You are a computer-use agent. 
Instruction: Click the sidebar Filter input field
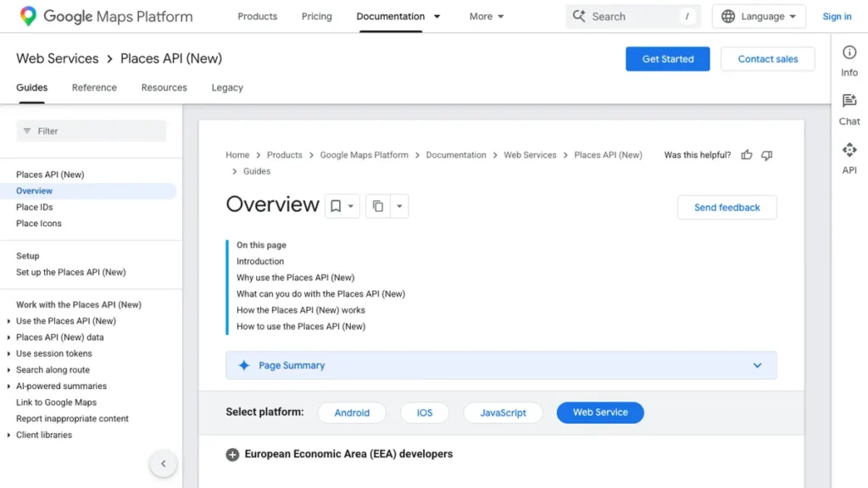[91, 131]
